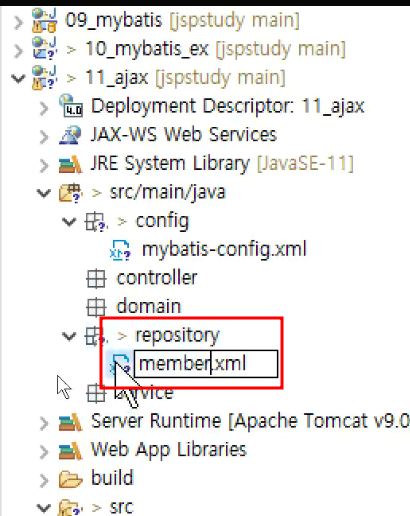This screenshot has width=410, height=516.
Task: Collapse the src/main/java source folder
Action: click(x=44, y=193)
